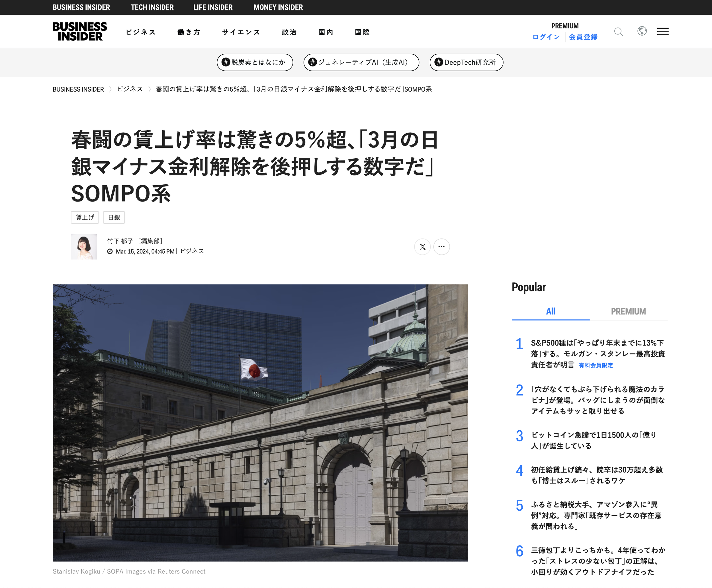The width and height of the screenshot is (712, 588).
Task: Open more share options ellipsis
Action: click(x=441, y=246)
